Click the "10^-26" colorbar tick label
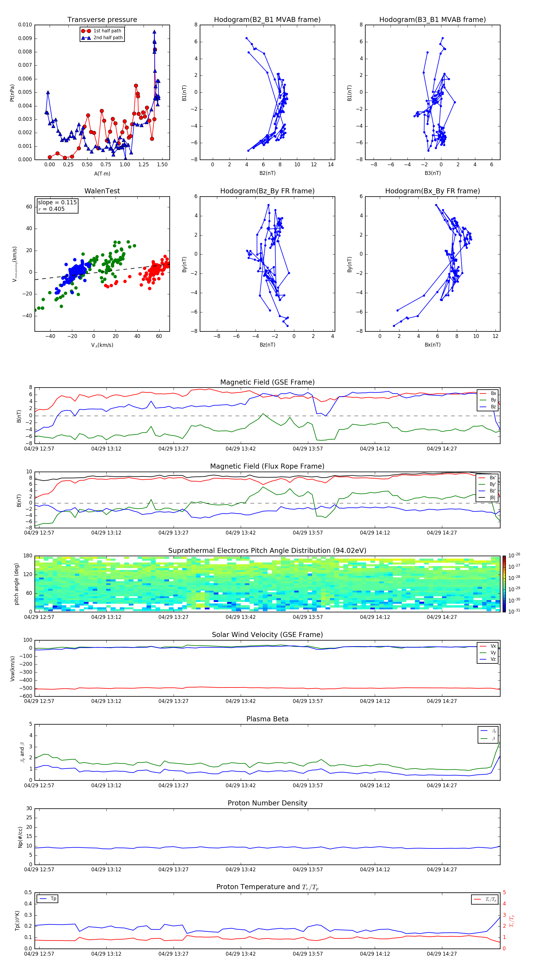The width and height of the screenshot is (535, 980). click(x=514, y=555)
